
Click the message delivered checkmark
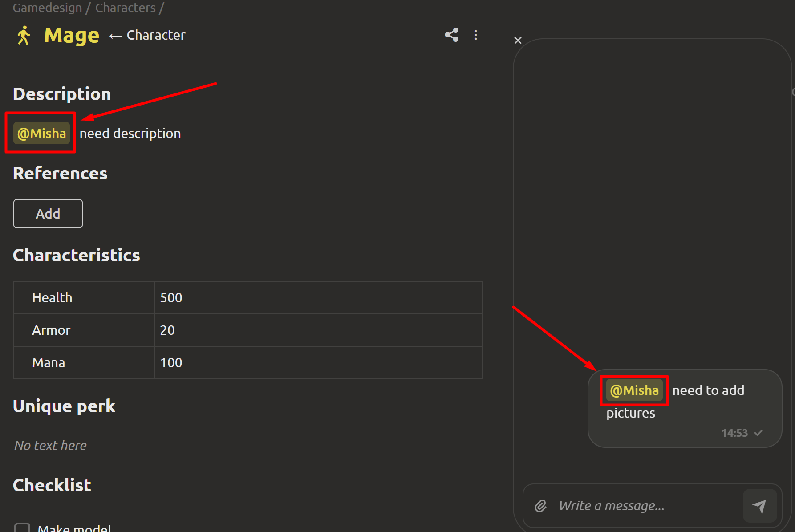[x=758, y=433]
